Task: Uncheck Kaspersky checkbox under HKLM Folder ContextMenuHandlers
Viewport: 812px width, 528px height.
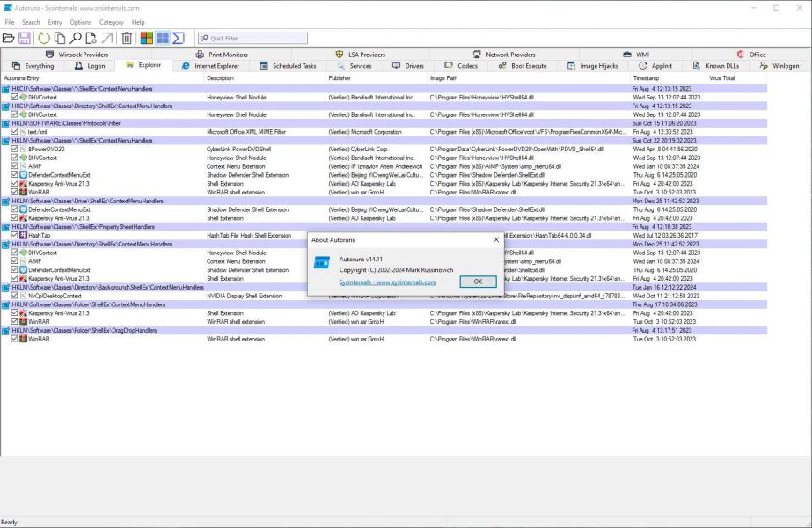Action: pos(14,313)
